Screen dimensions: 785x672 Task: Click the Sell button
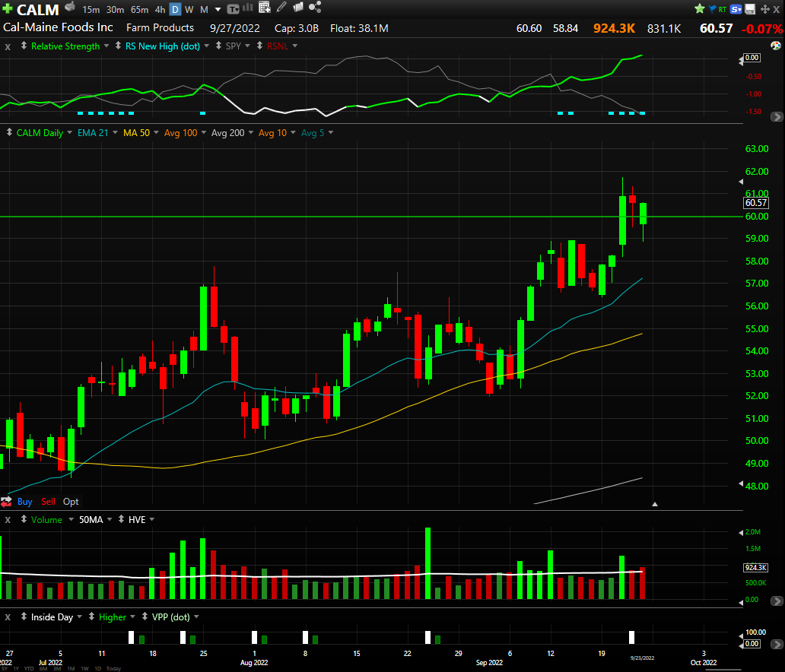[48, 502]
